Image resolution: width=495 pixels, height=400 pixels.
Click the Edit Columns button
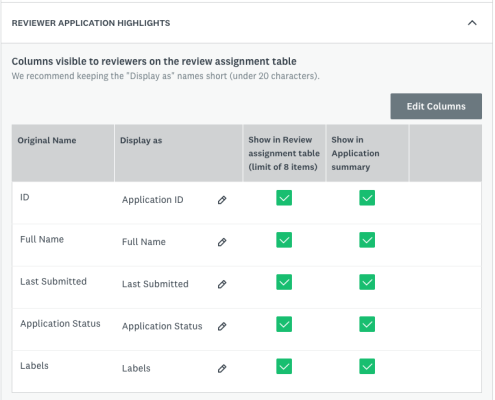(x=436, y=106)
